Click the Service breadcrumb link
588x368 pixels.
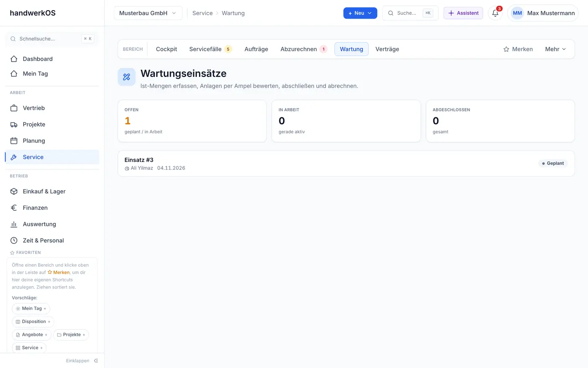202,13
